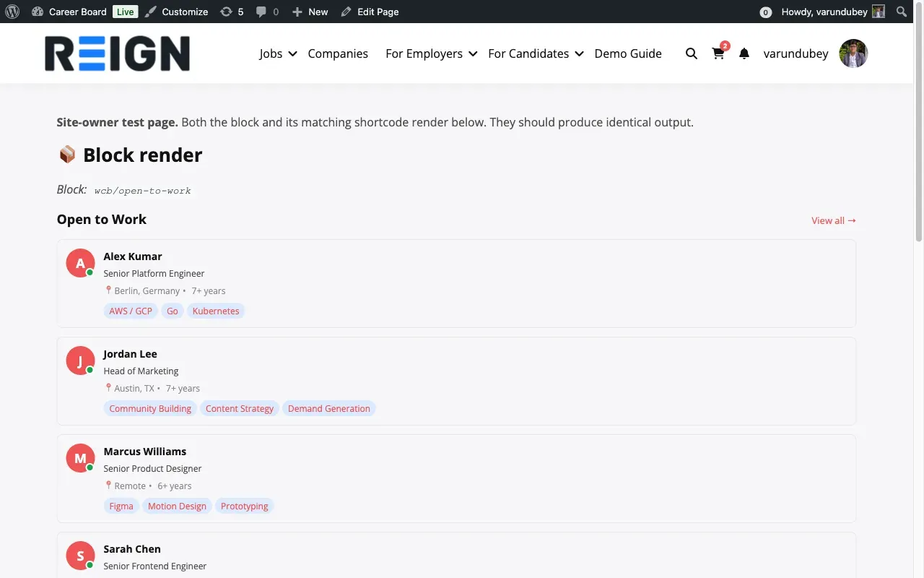
Task: Click the Senior Product Designer title
Action: 152,468
